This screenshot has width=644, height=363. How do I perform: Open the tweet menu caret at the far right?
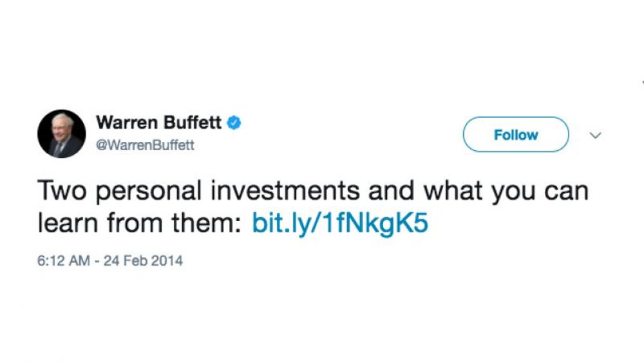point(595,135)
